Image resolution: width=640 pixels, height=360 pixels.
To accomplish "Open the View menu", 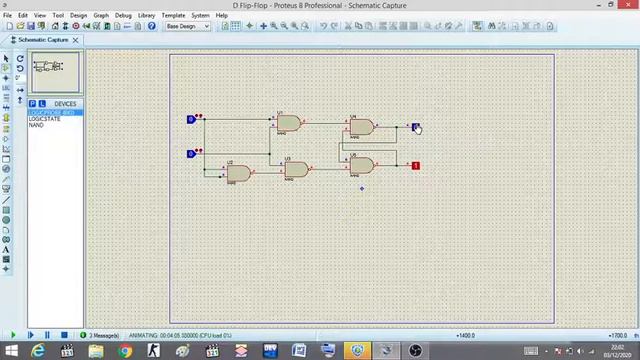I will pos(40,16).
